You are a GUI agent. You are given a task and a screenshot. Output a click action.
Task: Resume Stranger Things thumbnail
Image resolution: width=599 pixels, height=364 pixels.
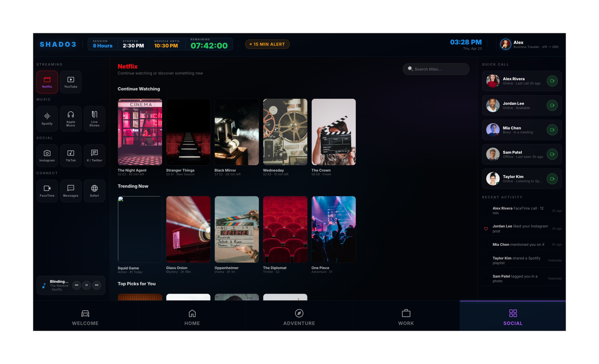click(188, 132)
